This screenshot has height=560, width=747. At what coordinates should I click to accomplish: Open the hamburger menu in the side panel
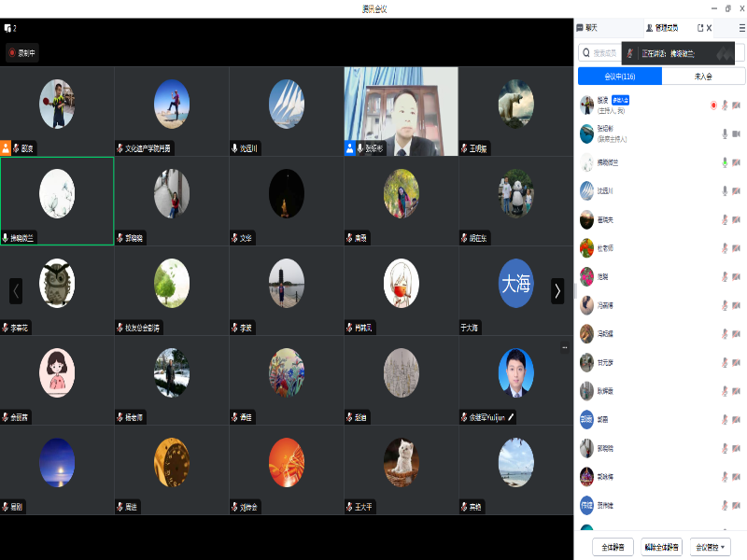point(741,28)
